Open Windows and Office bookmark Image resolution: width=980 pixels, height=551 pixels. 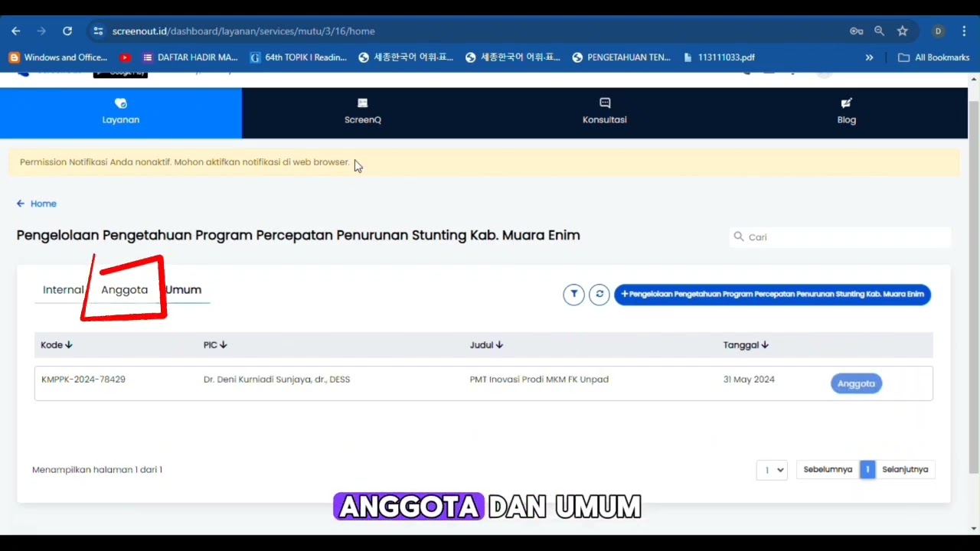tap(58, 57)
